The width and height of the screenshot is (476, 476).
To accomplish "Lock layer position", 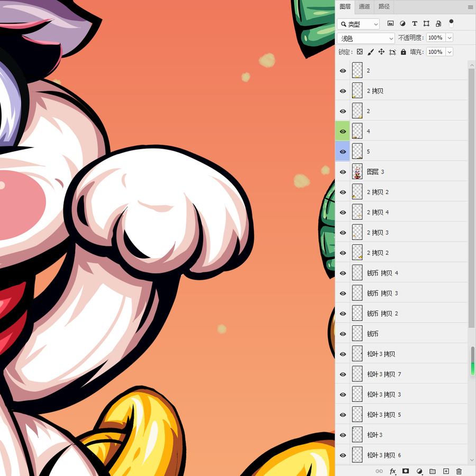I will click(381, 52).
